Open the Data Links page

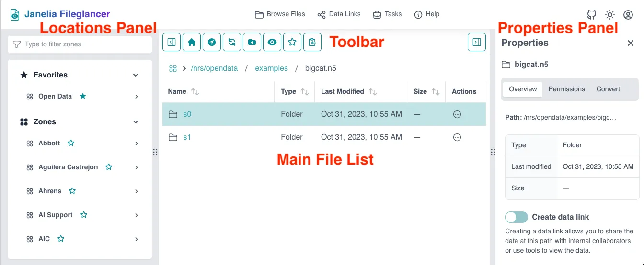(339, 14)
